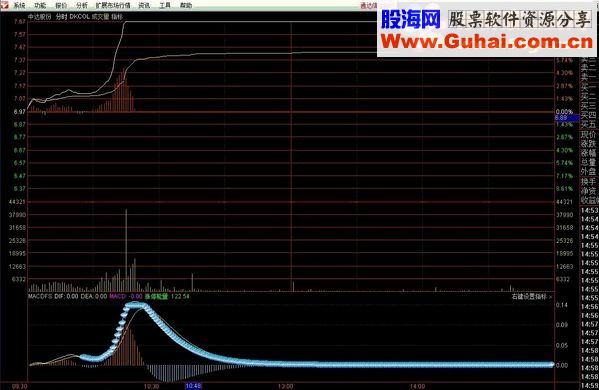Click the 14:59 trade tick entry
This screenshot has width=599, height=390.
click(x=589, y=386)
